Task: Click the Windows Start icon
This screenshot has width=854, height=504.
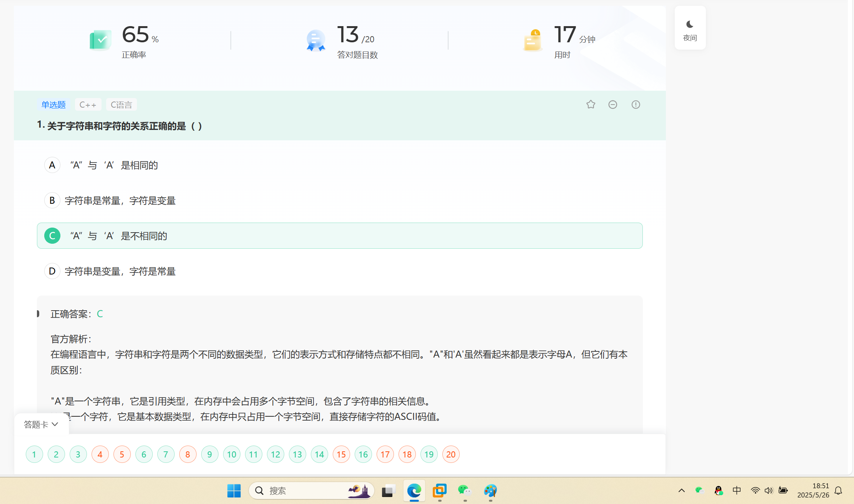Action: (234, 491)
